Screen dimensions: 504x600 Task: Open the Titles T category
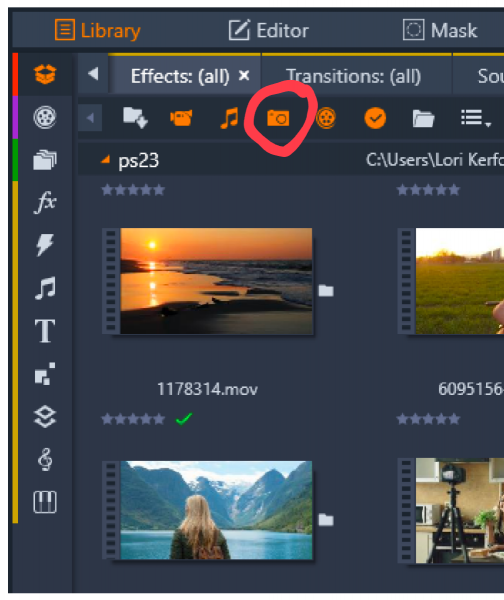tap(45, 331)
